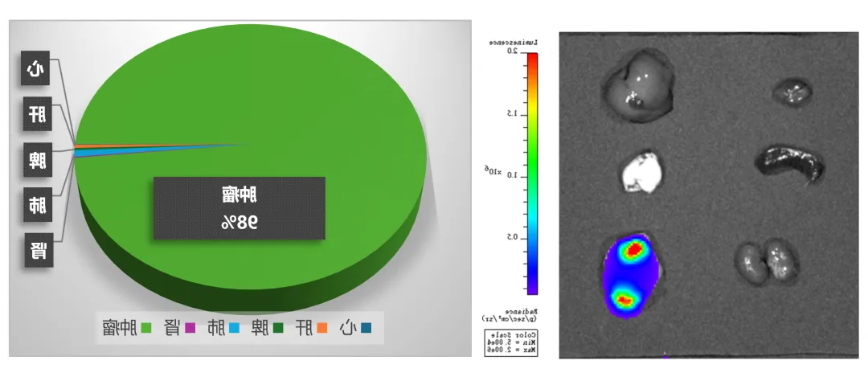Click the 心 label box beside the pie

[x=37, y=68]
